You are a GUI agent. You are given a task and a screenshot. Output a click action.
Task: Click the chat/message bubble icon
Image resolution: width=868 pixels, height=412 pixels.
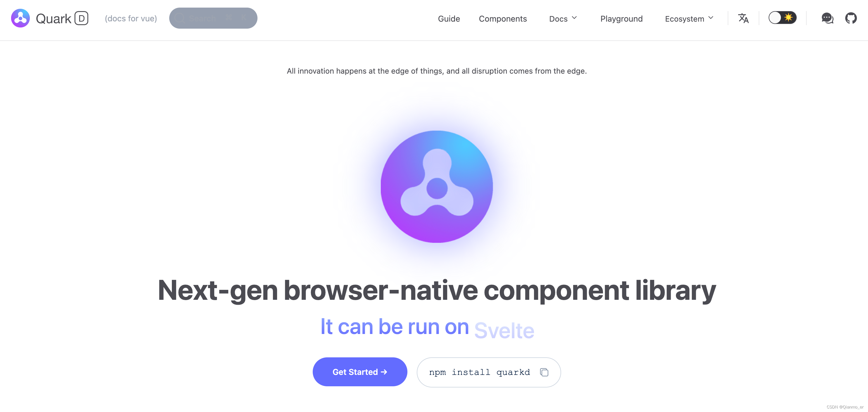click(x=826, y=18)
